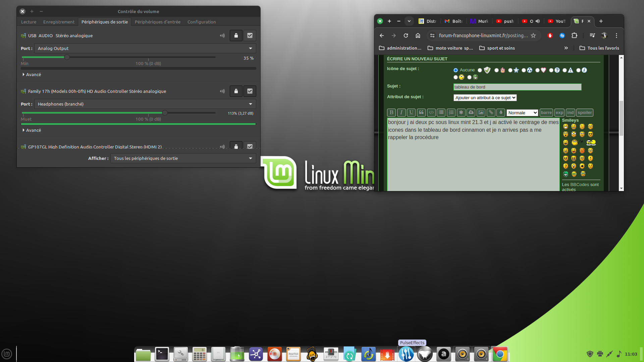Screen dimensions: 644x362
Task: Click into the message body text area
Action: point(473,155)
